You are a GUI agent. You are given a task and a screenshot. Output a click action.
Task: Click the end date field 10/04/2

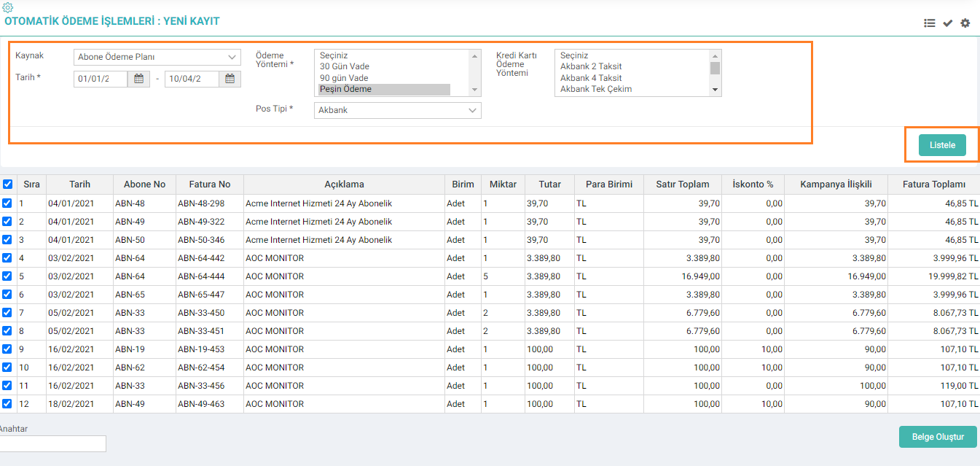point(192,79)
